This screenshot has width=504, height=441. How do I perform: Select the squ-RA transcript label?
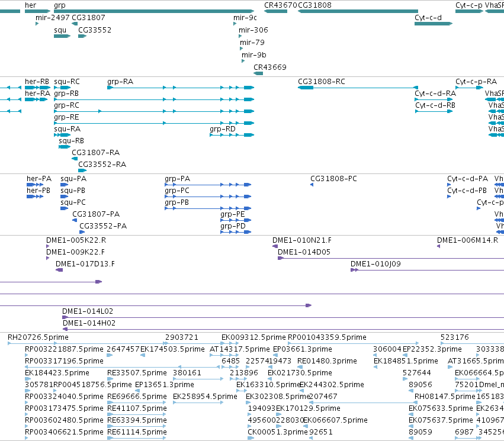67,129
